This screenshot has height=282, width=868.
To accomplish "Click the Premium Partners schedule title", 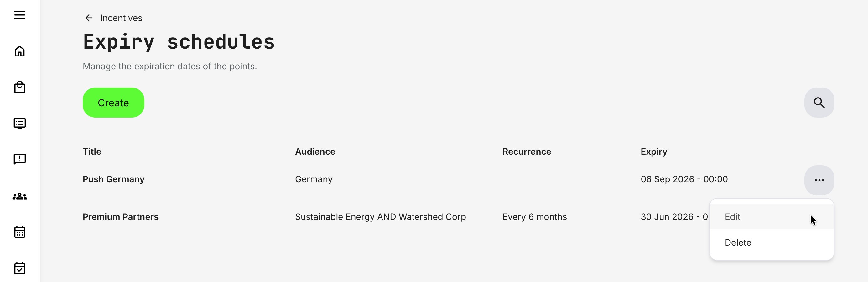I will click(x=120, y=217).
